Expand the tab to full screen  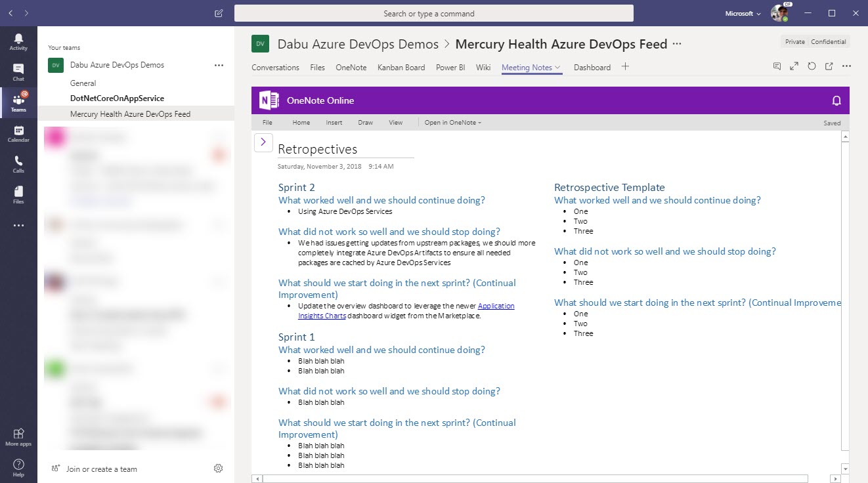coord(794,66)
